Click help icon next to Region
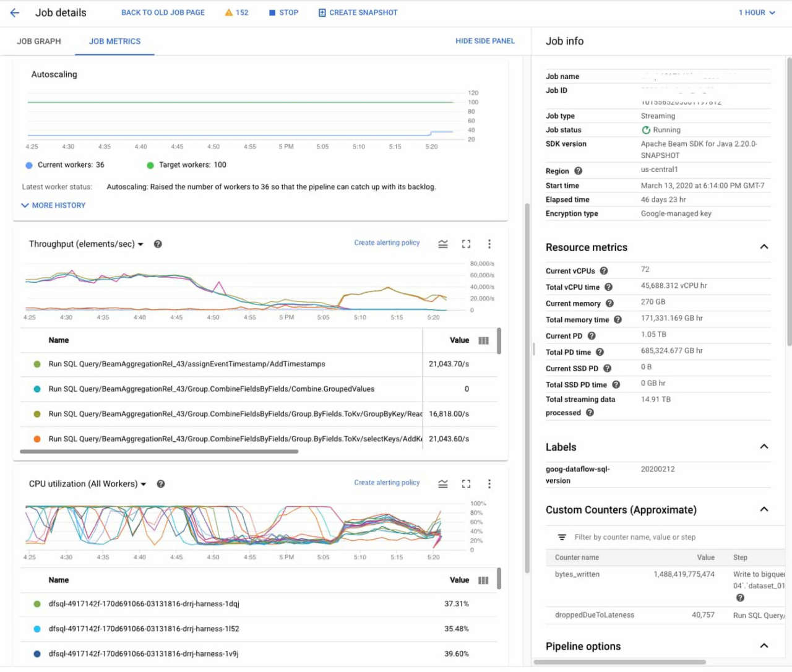 point(578,171)
